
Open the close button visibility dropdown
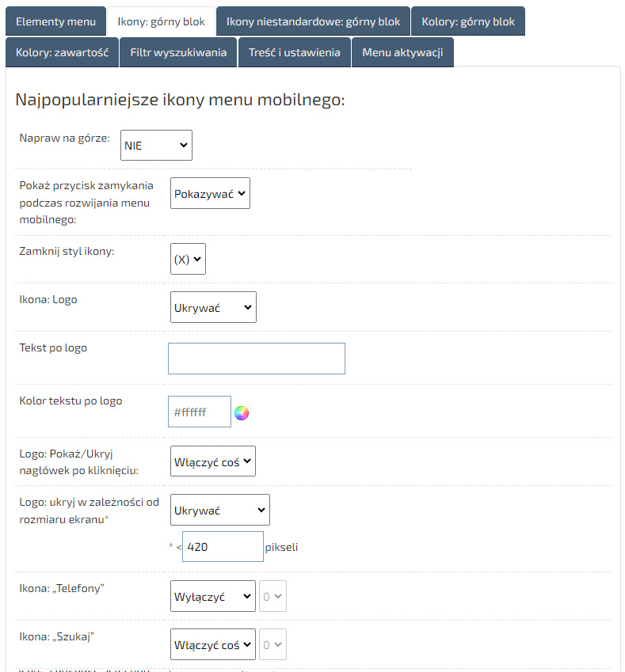[x=210, y=193]
